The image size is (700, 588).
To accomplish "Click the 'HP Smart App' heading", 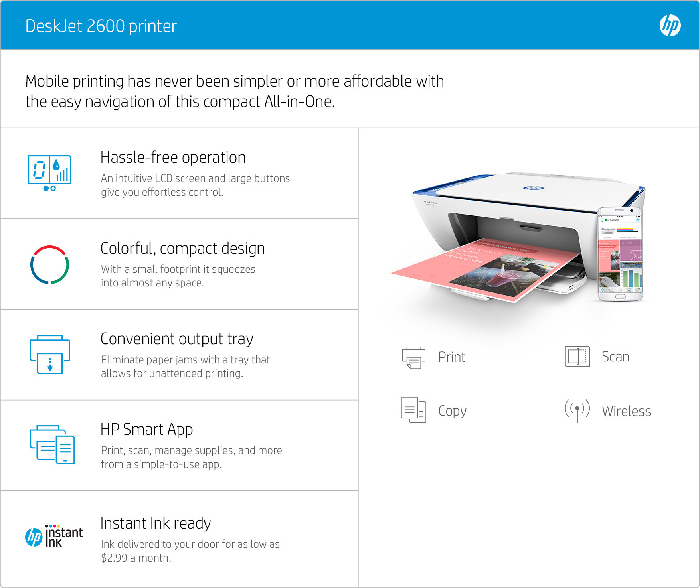I will coord(146,430).
